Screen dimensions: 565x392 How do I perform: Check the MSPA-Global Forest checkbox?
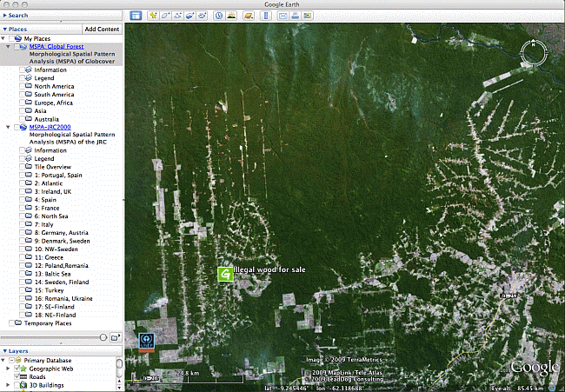click(17, 46)
